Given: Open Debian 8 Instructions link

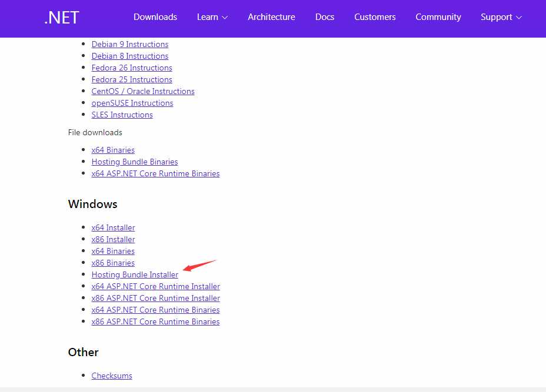Looking at the screenshot, I should (x=130, y=56).
